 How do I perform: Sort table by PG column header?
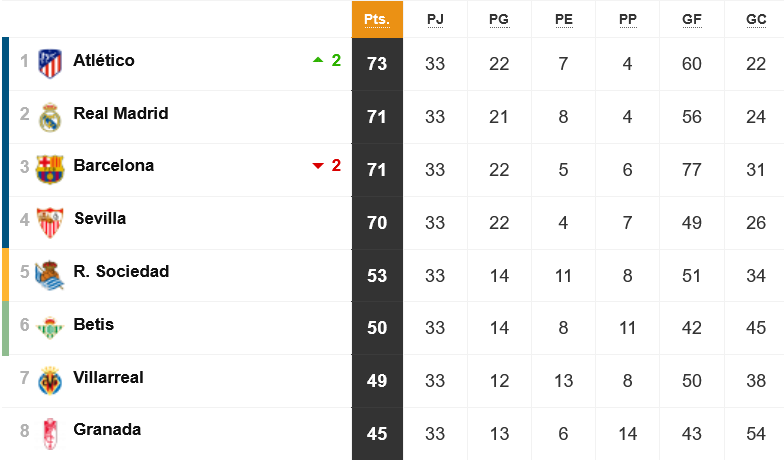click(x=499, y=20)
